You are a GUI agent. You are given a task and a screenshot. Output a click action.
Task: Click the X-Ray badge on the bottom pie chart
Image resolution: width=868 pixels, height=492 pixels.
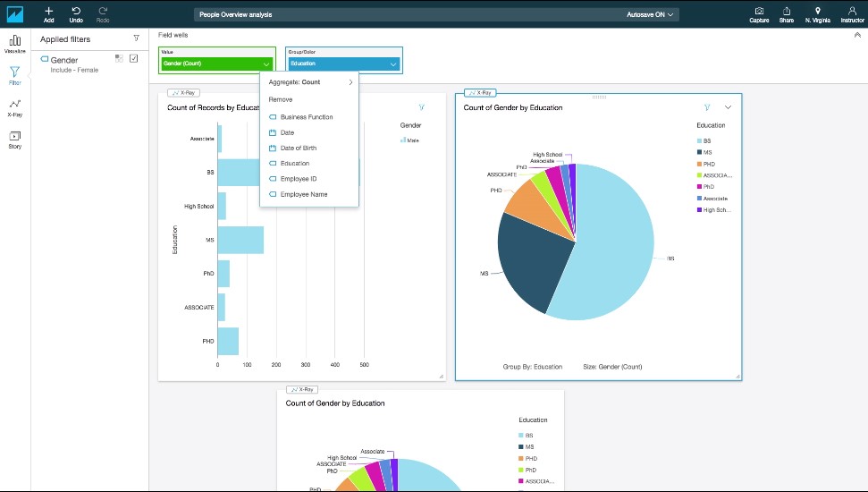click(302, 389)
